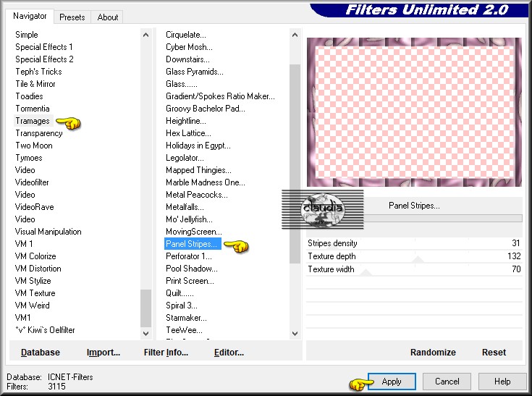
Task: Launch the Editor... option
Action: pos(229,353)
